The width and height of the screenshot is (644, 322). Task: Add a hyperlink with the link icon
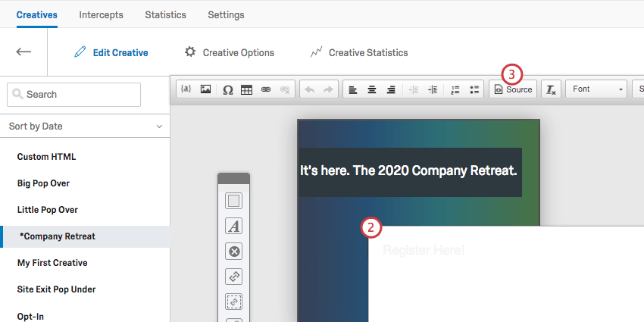(x=266, y=89)
